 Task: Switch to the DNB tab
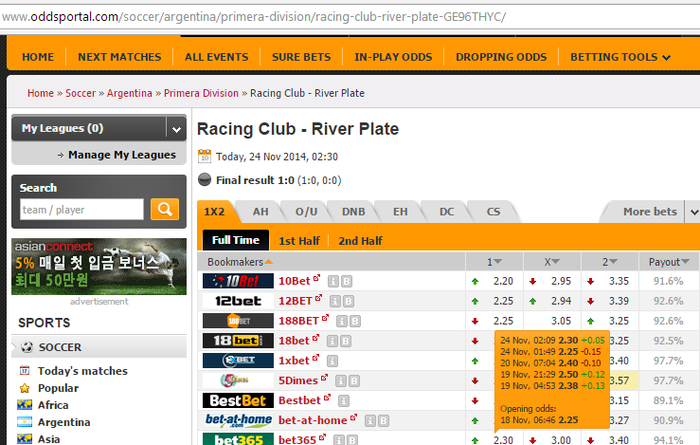pos(354,212)
